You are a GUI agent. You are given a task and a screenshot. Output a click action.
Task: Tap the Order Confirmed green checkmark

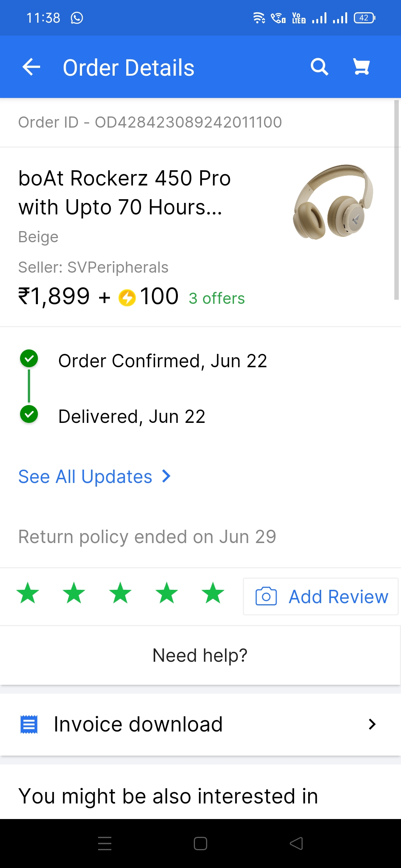[x=29, y=359]
